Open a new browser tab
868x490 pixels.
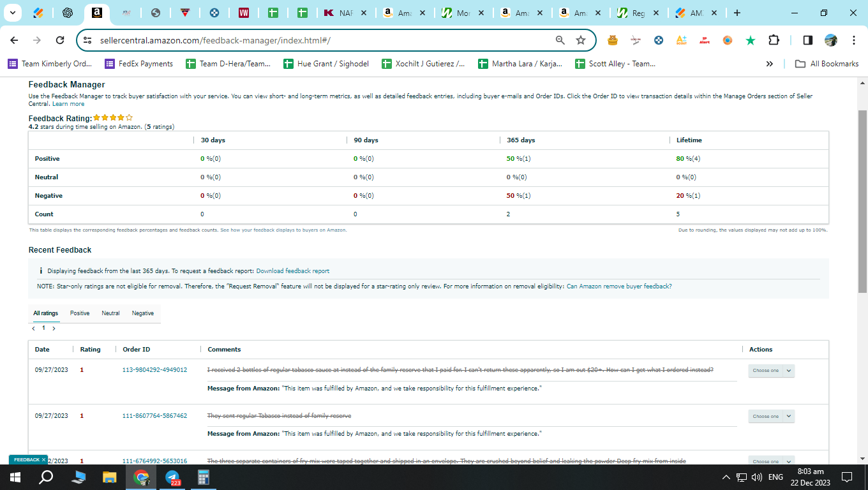(737, 13)
